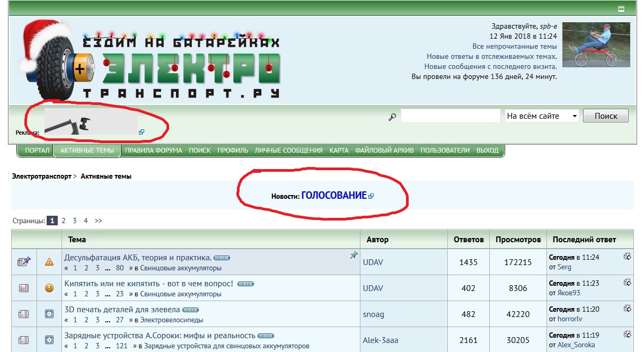This screenshot has width=644, height=352.
Task: Collapse the forum header with the minus icon
Action: [621, 9]
